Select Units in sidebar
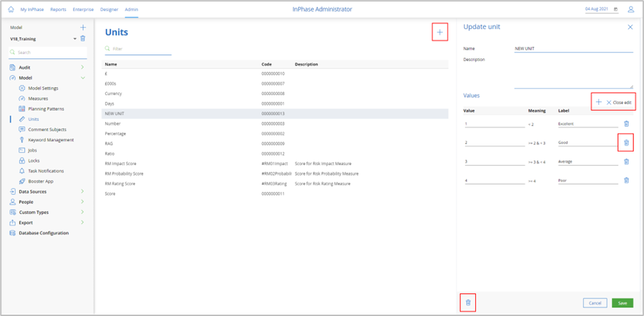Viewport: 644px width, 316px height. (34, 119)
